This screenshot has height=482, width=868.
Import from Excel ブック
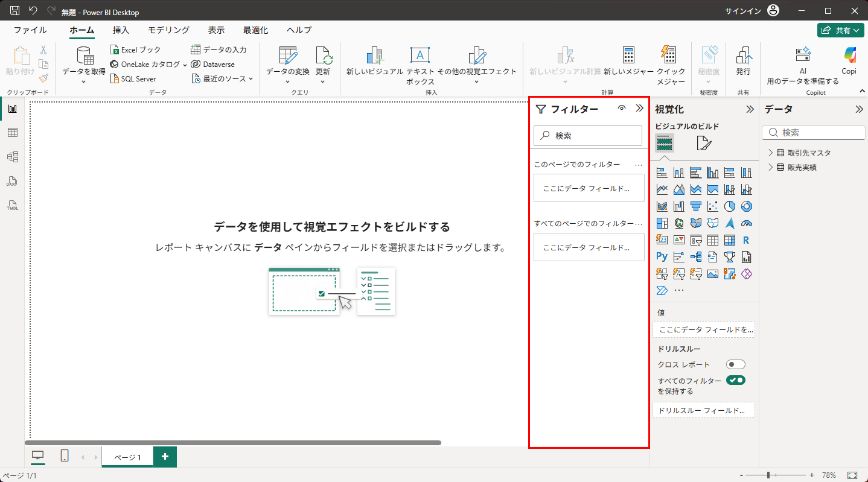click(136, 50)
